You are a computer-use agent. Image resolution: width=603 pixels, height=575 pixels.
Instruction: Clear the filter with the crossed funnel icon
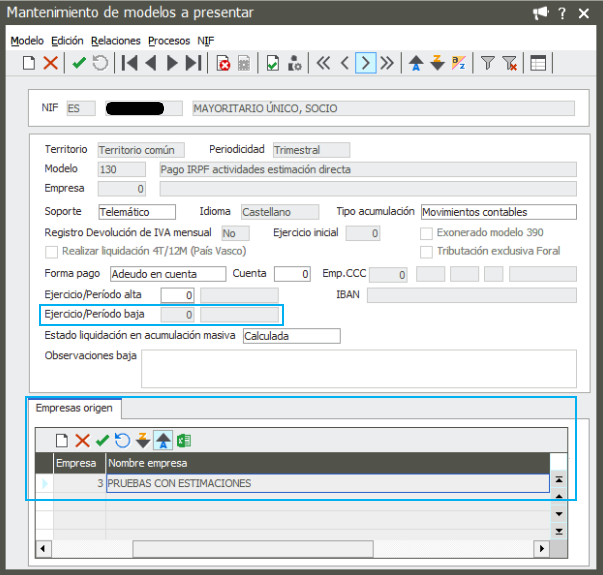coord(510,63)
